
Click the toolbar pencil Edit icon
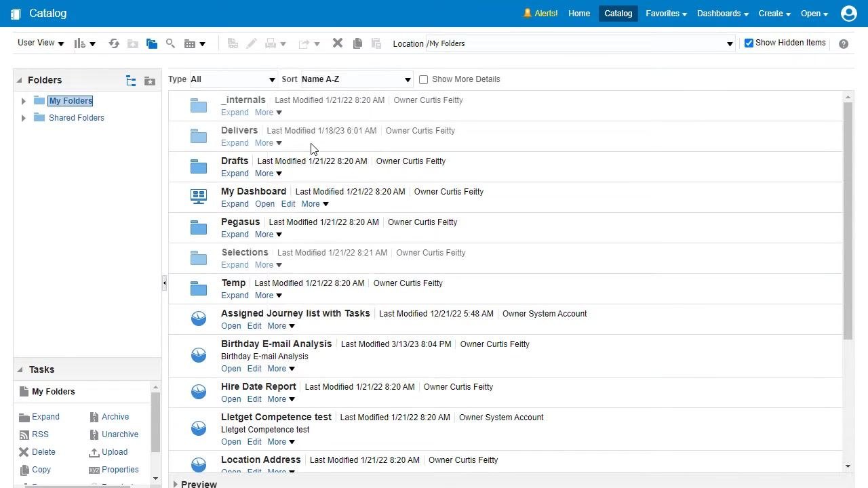coord(252,43)
